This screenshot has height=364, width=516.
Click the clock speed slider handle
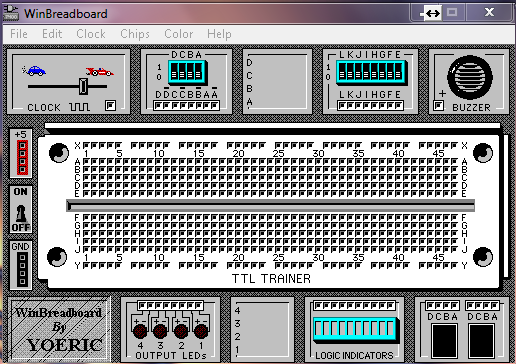click(83, 86)
